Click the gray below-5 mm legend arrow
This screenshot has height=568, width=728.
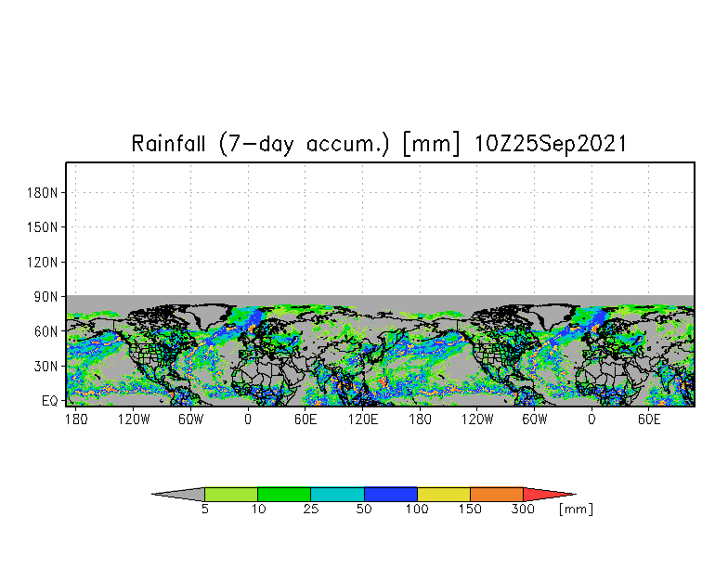point(178,494)
